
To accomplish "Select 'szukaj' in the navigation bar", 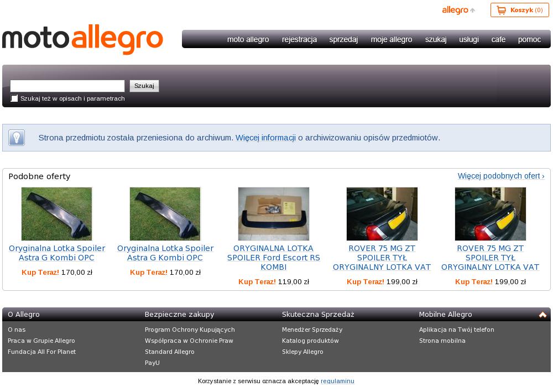I will tap(436, 39).
